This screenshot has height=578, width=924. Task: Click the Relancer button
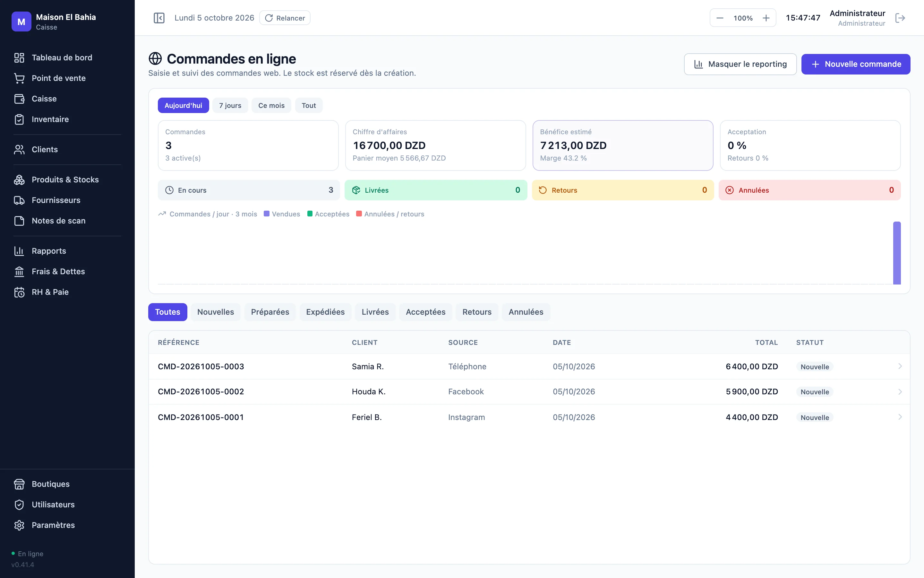tap(285, 18)
